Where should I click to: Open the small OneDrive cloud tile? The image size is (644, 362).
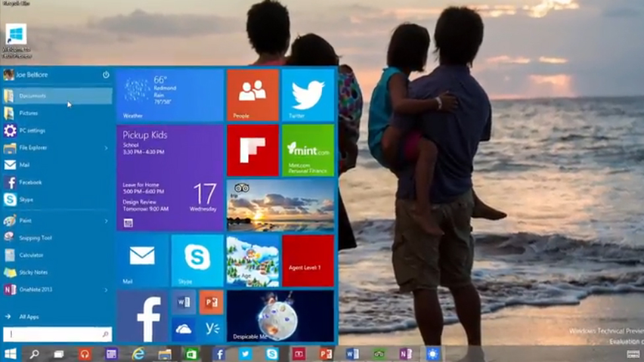click(x=183, y=330)
